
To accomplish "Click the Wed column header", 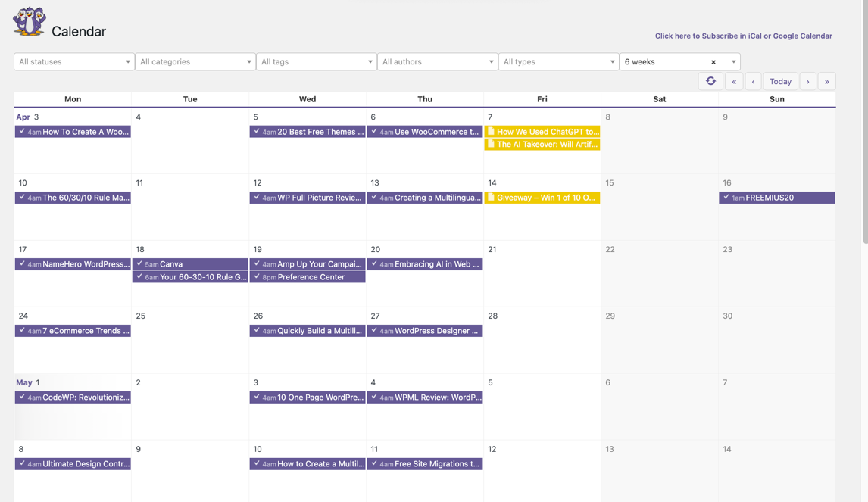I will [308, 99].
